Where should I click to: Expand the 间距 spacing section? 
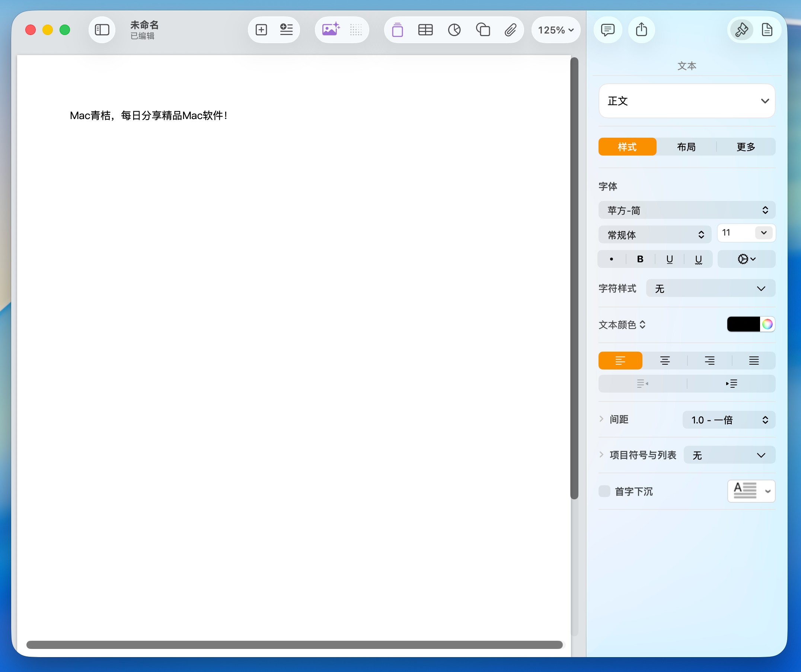pos(601,419)
